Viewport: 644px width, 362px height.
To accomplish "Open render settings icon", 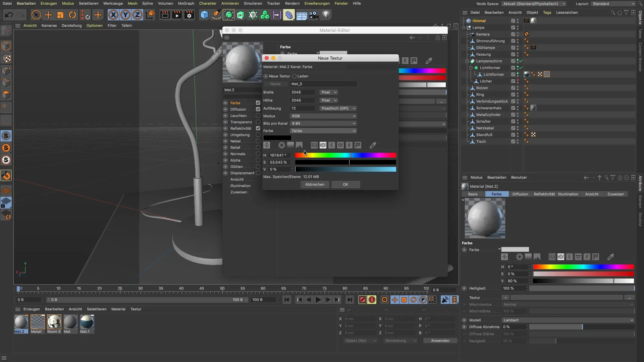I will (x=189, y=15).
